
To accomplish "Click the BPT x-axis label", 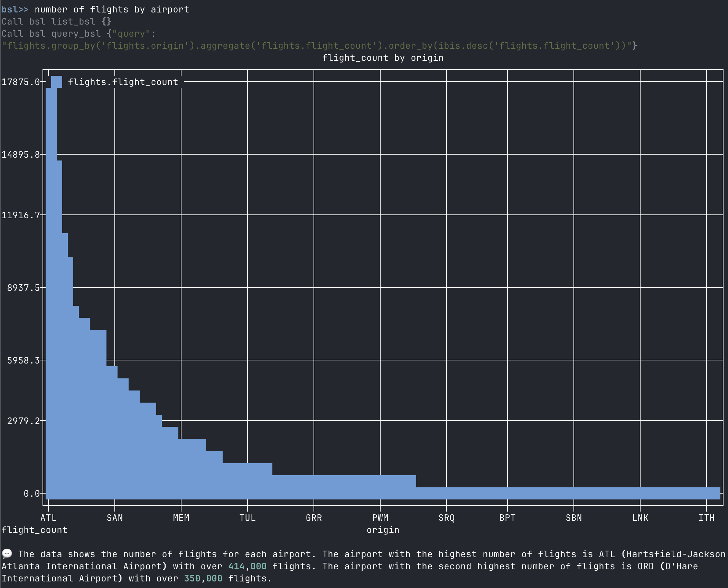I will [507, 518].
